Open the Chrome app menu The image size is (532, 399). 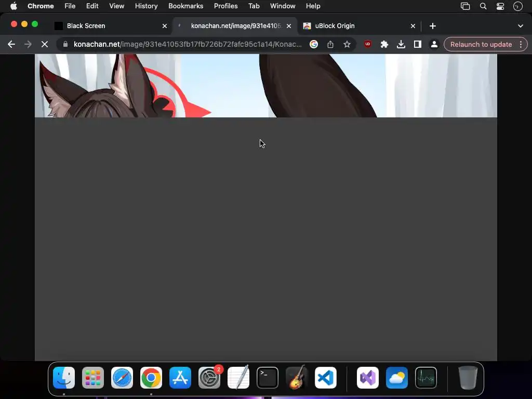[x=41, y=6]
